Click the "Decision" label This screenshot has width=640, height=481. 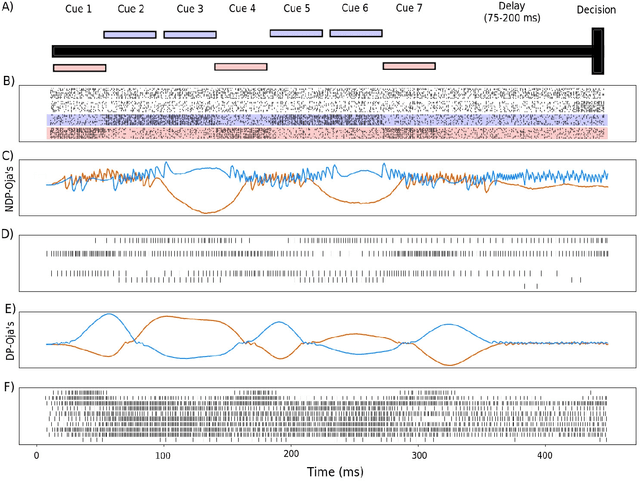pos(596,10)
